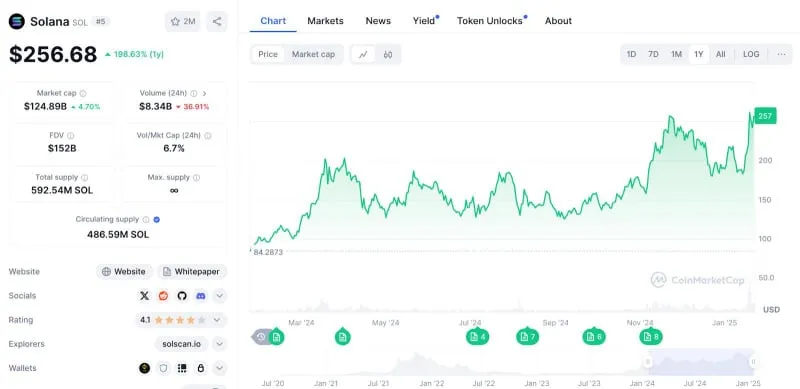Click right handle of range slider

[753, 362]
